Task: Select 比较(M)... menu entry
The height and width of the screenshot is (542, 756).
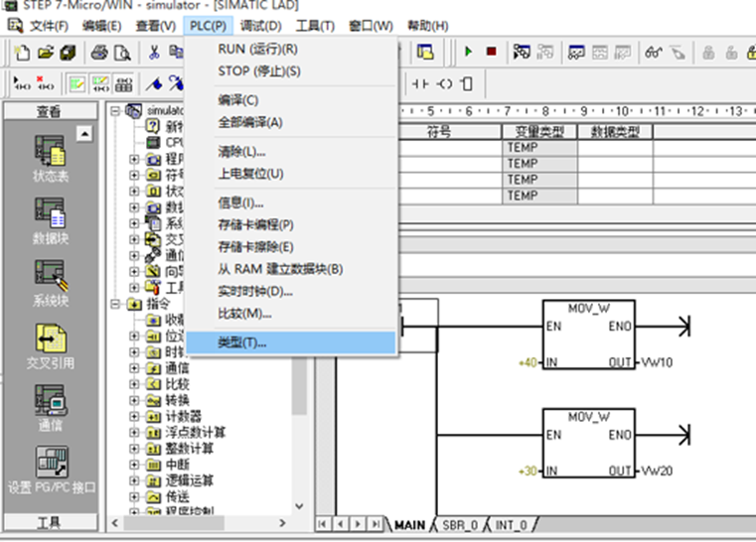Action: [291, 313]
